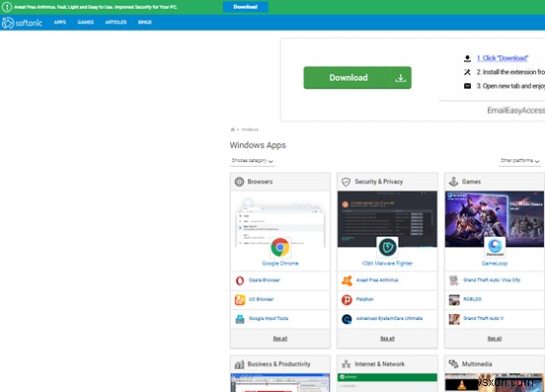This screenshot has height=392, width=545.
Task: Click the Advanced SystemCare Ultimate icon
Action: point(347,319)
